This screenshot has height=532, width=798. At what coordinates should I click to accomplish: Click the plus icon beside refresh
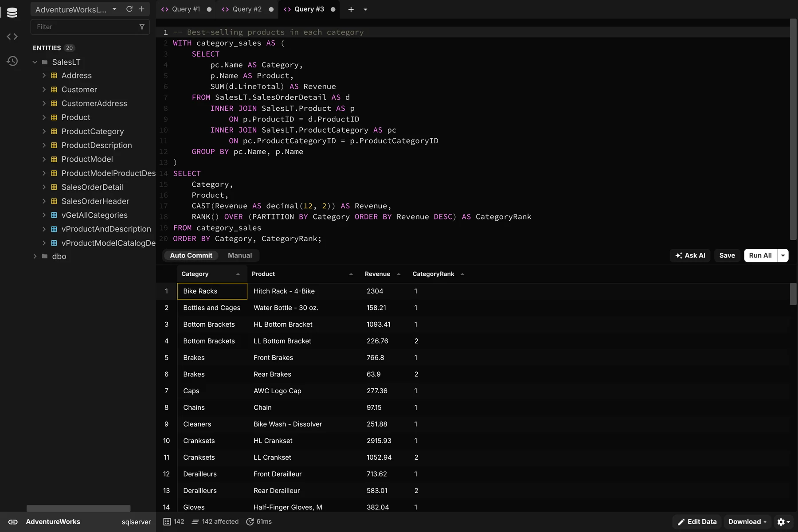[x=141, y=9]
